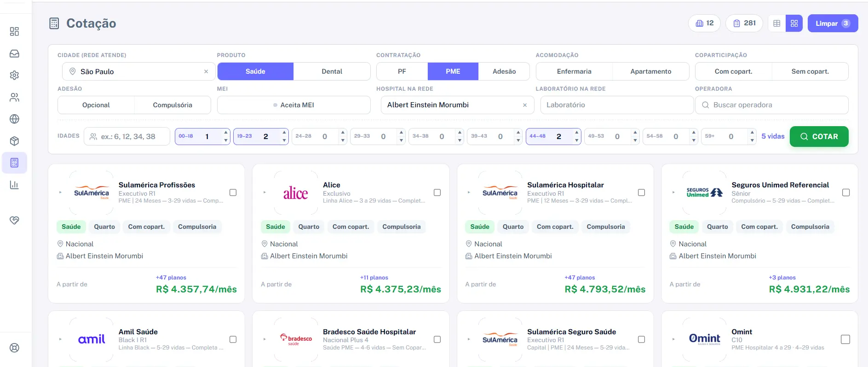868x367 pixels.
Task: Switch to card grid view
Action: click(x=794, y=23)
